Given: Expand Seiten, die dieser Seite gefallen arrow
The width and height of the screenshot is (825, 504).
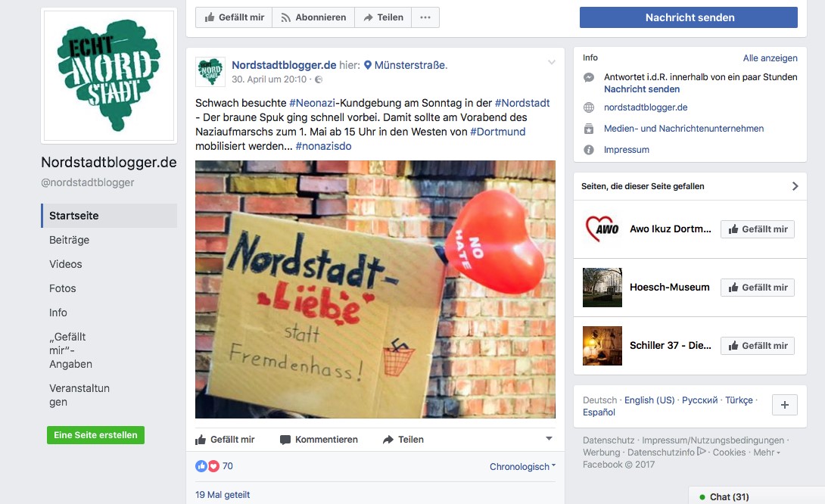Looking at the screenshot, I should 795,186.
